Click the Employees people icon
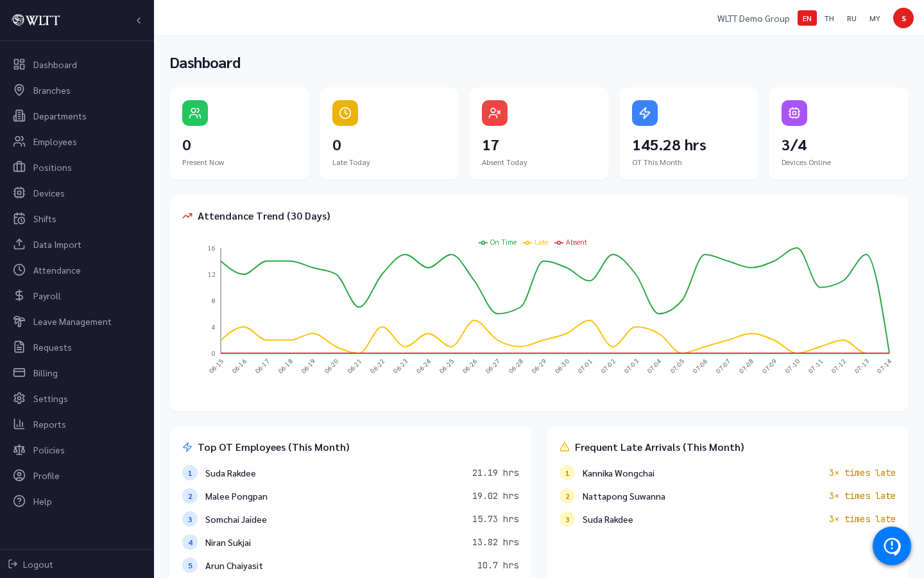Image resolution: width=924 pixels, height=578 pixels. [x=19, y=141]
